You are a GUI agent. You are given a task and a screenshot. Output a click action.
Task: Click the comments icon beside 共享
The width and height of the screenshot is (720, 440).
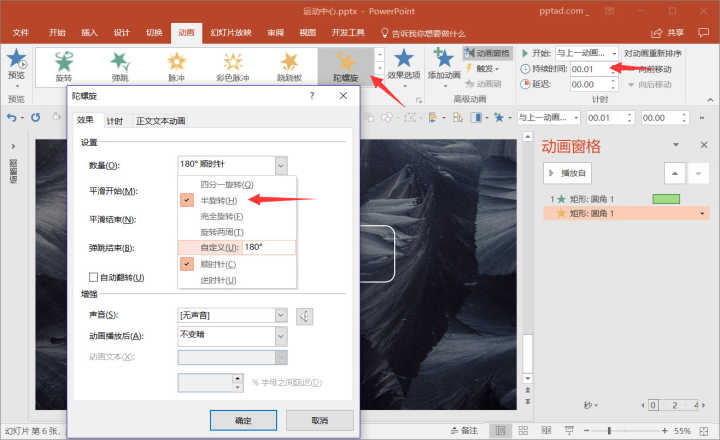pos(703,33)
